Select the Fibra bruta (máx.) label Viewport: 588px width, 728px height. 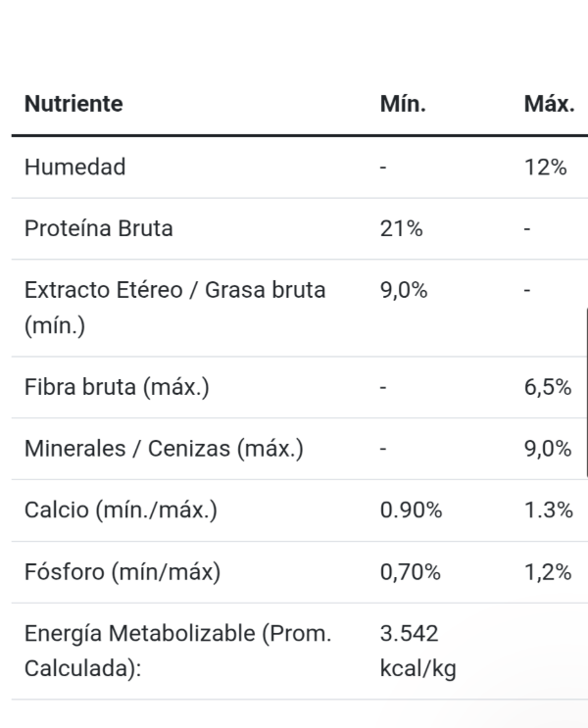116,387
